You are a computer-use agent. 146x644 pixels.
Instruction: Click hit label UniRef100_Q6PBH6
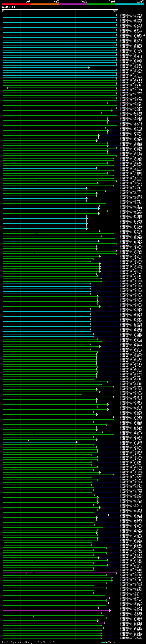click(131, 542)
